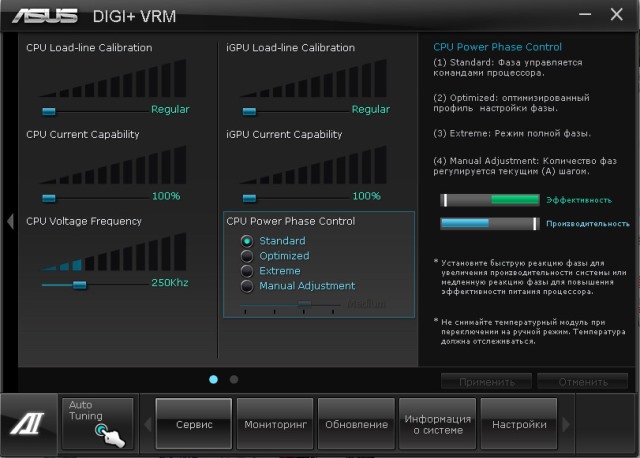
Task: Click iGPU Current Capability 100% value
Action: coord(367,196)
